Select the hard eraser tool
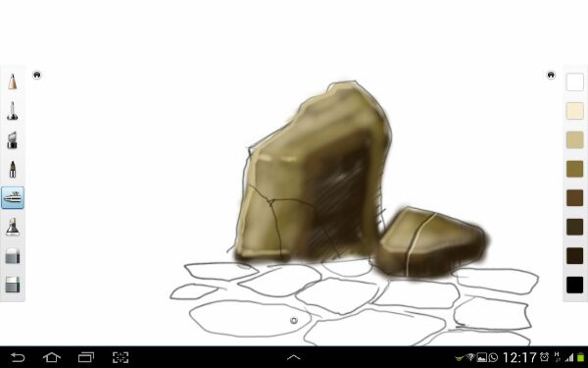588x368 pixels. pyautogui.click(x=13, y=285)
